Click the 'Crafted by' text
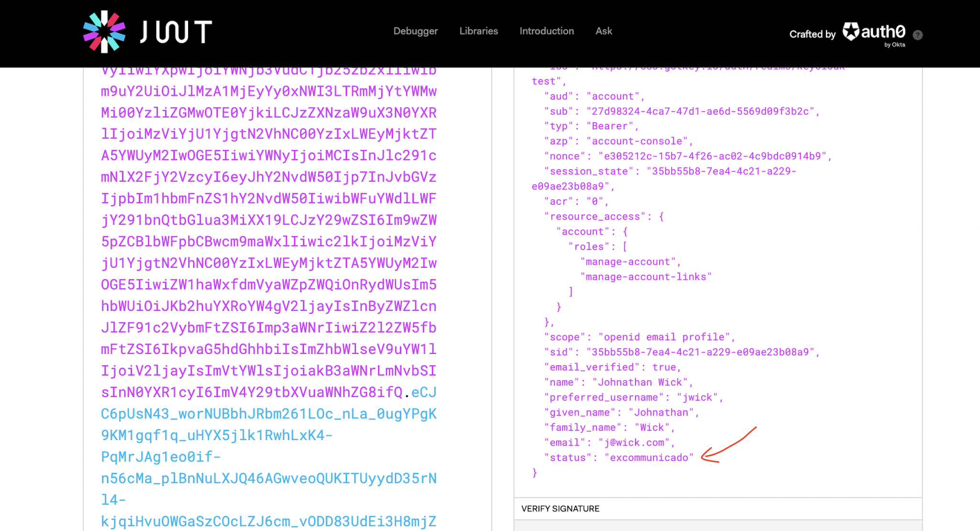980x531 pixels. 812,34
